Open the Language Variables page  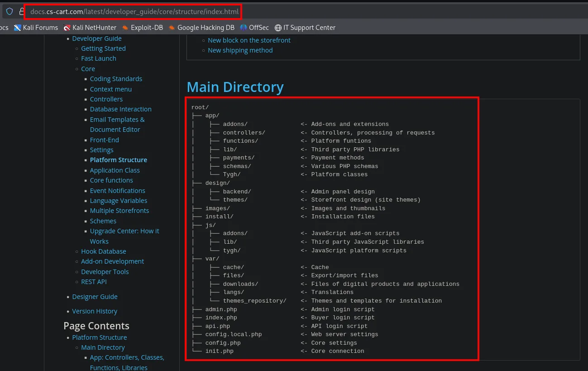pos(119,201)
